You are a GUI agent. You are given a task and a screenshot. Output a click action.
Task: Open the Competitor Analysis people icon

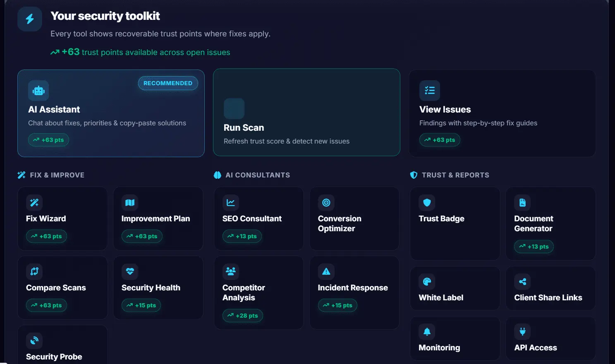coord(231,271)
